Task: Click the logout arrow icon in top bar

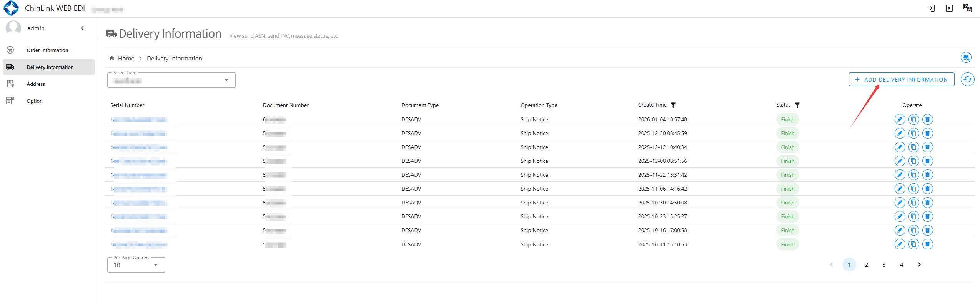Action: (930, 8)
